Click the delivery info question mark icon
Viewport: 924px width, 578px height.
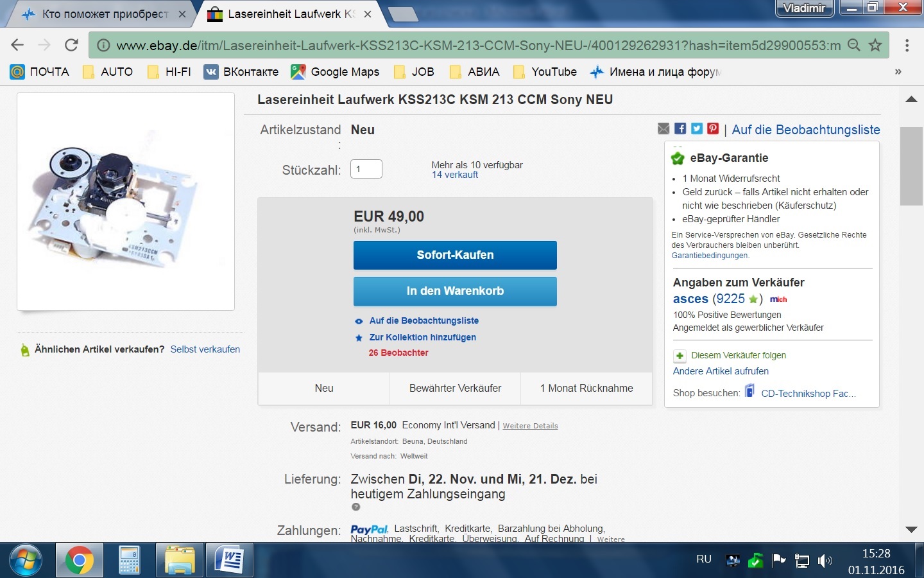(355, 507)
